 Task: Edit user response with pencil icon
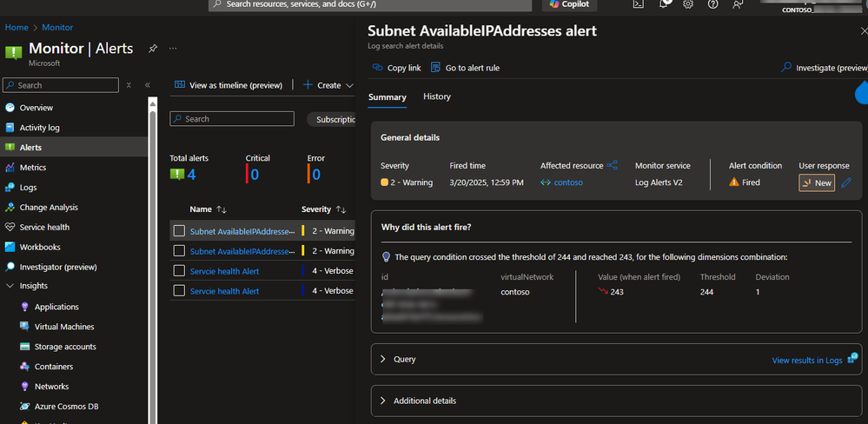click(845, 182)
